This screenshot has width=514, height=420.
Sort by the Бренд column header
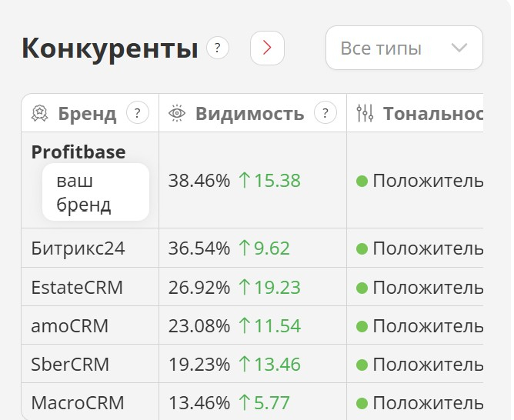click(x=86, y=114)
